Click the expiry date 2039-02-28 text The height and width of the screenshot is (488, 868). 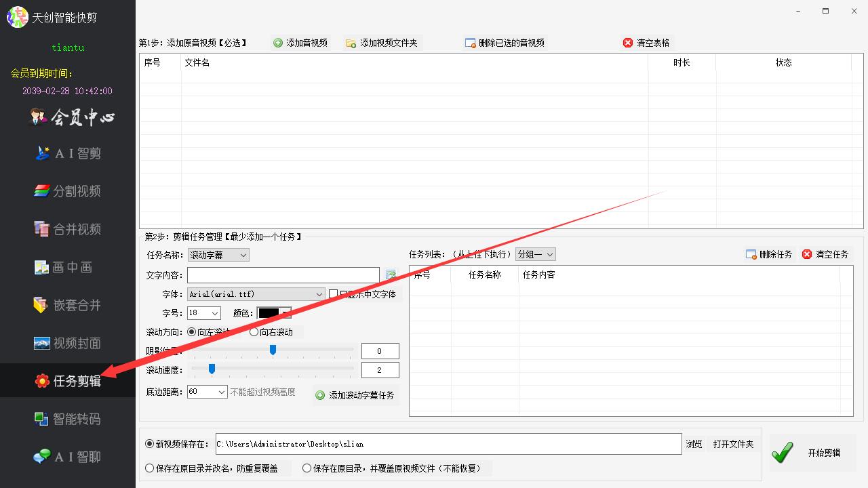pyautogui.click(x=67, y=91)
